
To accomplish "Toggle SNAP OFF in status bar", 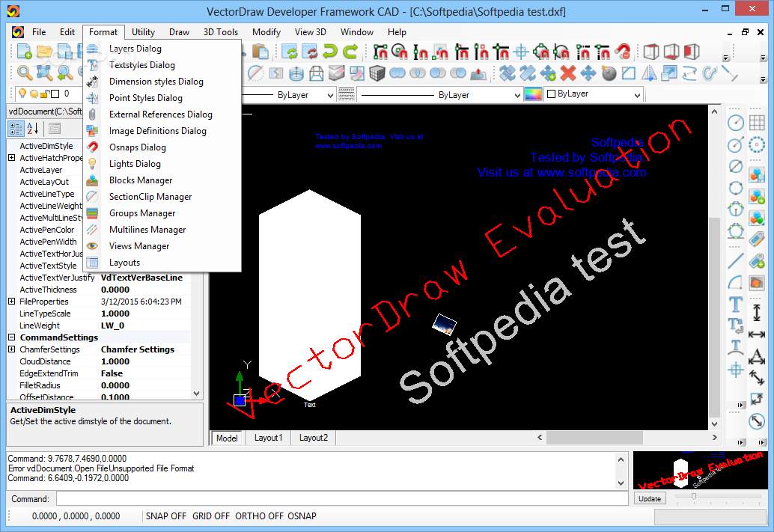I will tap(166, 516).
